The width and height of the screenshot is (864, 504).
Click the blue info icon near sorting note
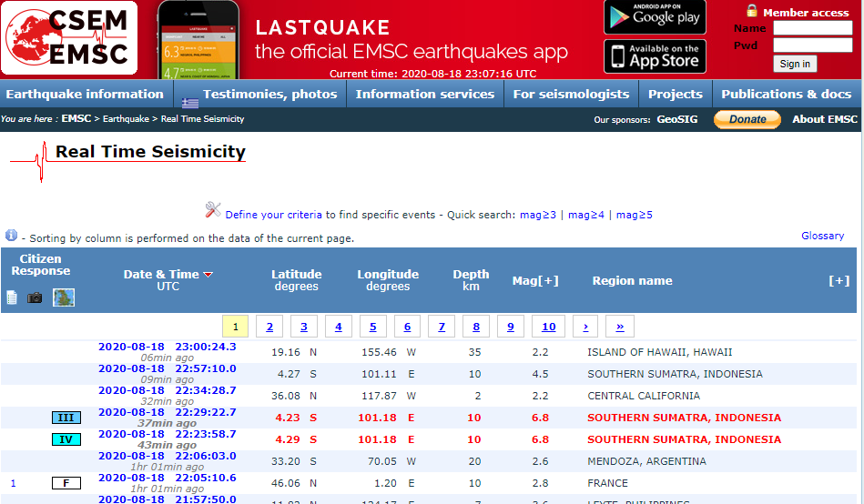point(11,236)
